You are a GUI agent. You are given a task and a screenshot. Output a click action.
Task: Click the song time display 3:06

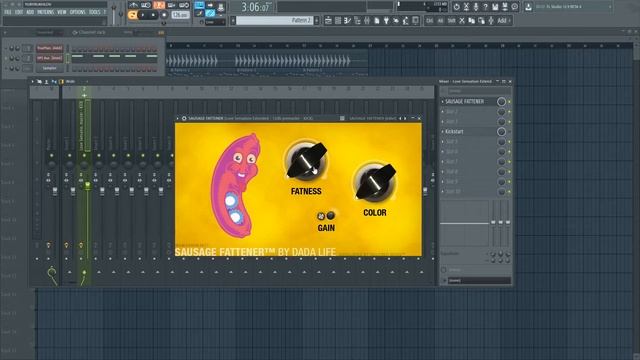(257, 7)
